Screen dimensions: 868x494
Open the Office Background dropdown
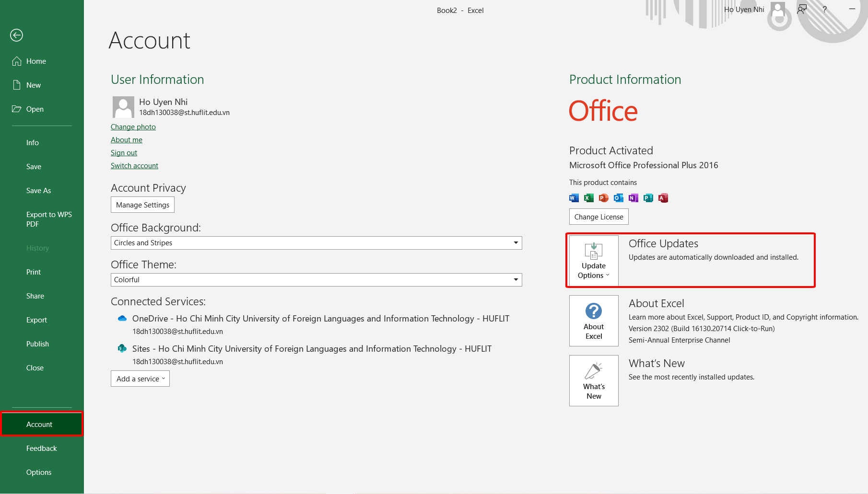point(516,243)
